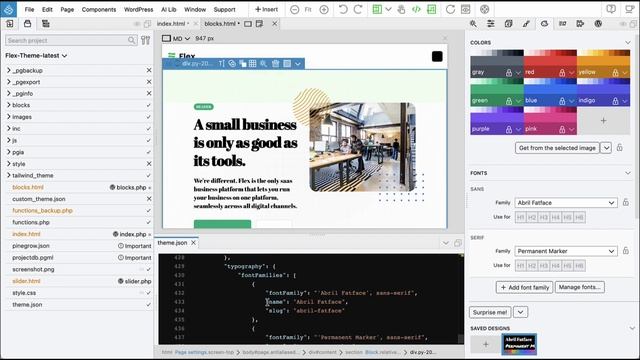Expand the tailwind_theme folder
640x360 pixels.
click(9, 176)
